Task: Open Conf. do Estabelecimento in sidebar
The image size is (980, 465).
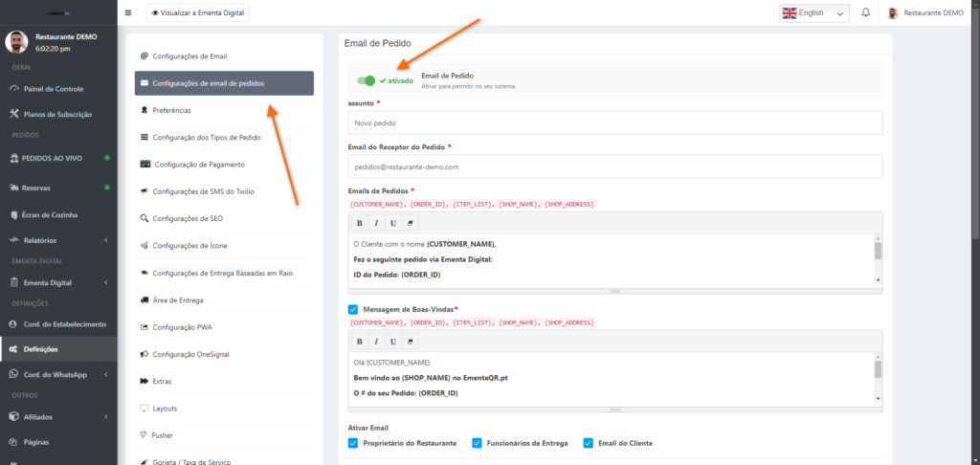Action: tap(64, 323)
